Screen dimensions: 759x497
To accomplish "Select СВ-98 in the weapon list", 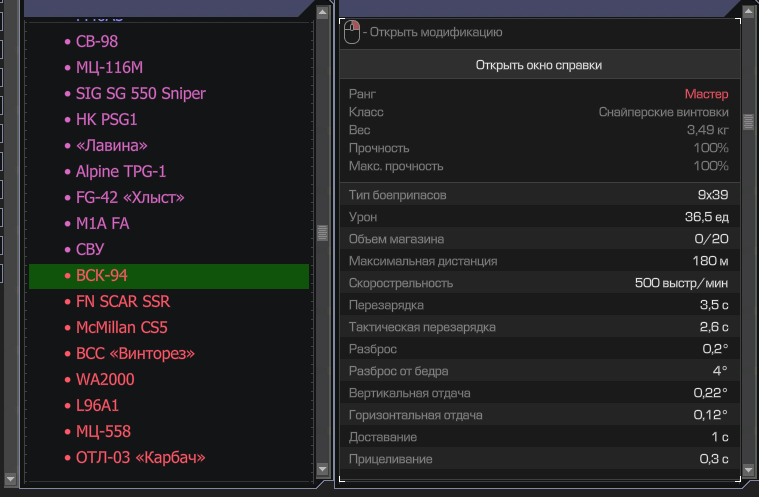I will coord(97,42).
